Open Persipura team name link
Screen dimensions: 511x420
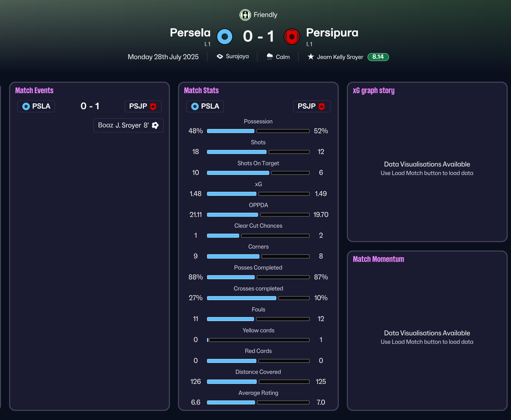tap(332, 33)
